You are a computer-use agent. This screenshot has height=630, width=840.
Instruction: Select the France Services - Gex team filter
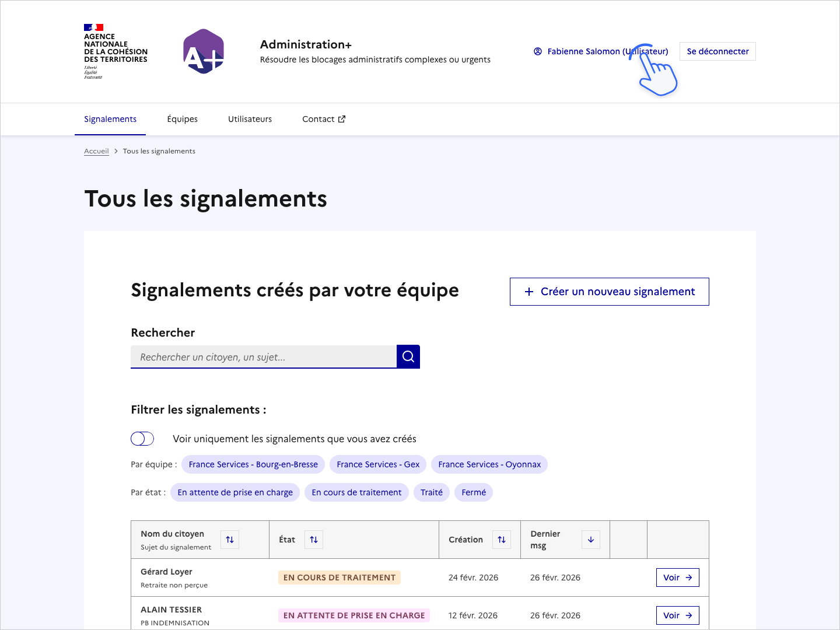tap(377, 464)
